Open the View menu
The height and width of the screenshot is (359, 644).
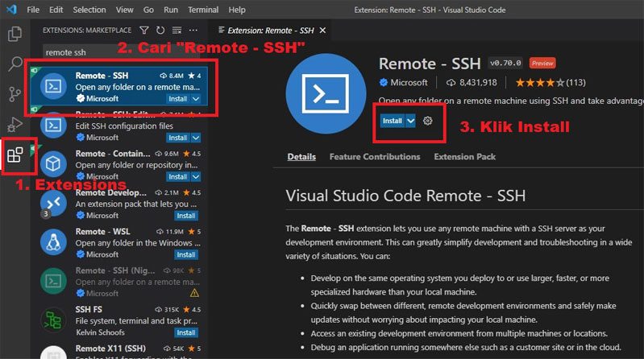point(124,10)
